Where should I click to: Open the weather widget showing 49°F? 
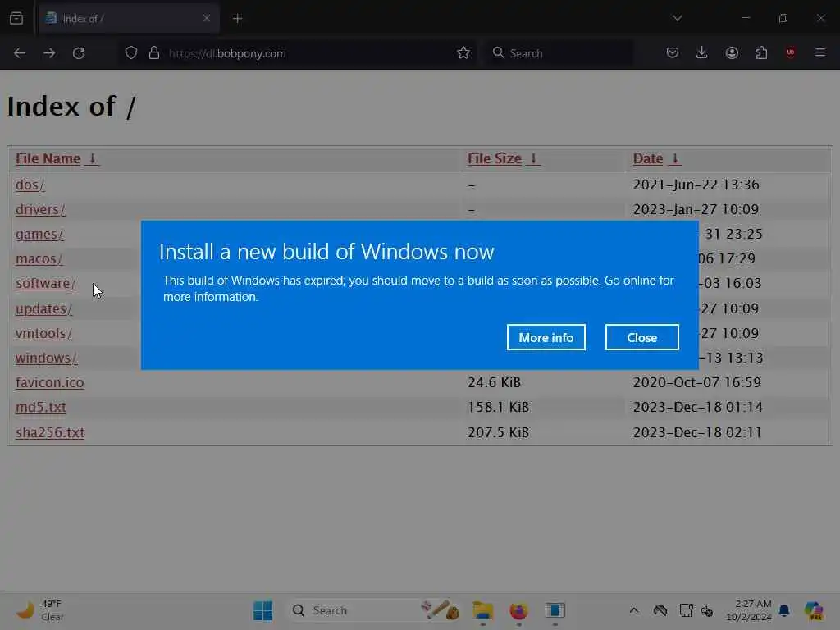pyautogui.click(x=39, y=610)
